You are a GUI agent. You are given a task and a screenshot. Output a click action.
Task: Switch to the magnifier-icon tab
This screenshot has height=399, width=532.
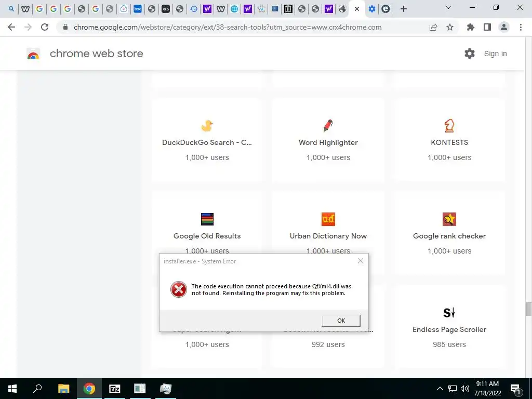(x=11, y=9)
